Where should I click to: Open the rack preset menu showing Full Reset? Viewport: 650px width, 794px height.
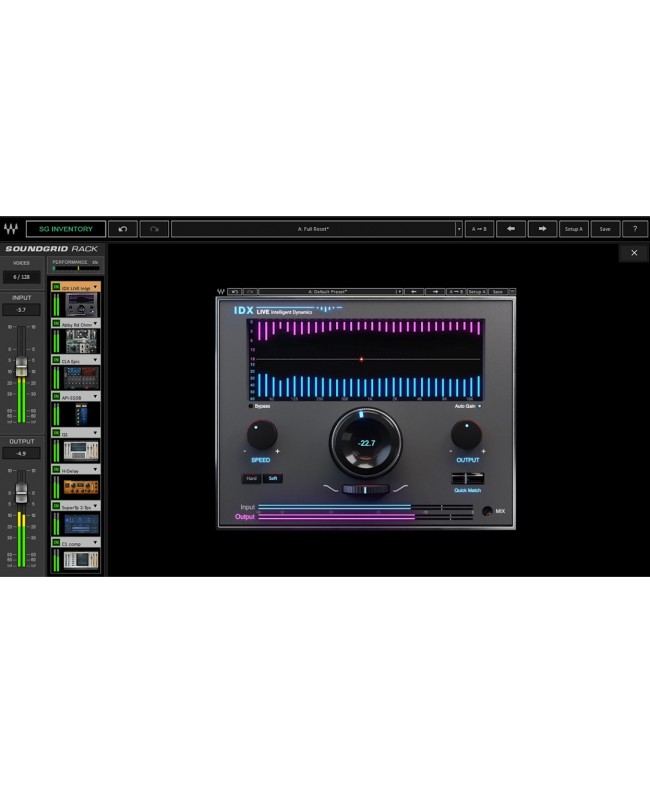tap(316, 229)
